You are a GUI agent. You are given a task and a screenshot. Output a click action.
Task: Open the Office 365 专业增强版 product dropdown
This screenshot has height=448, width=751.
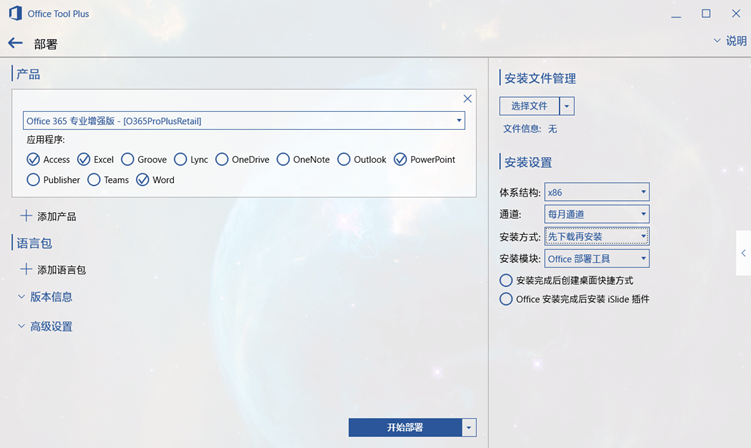tap(244, 121)
